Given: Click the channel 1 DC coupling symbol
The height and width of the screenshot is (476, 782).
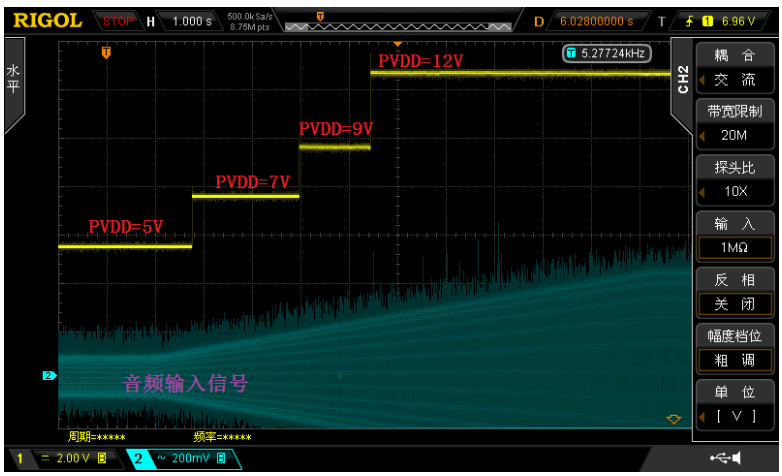Looking at the screenshot, I should [x=45, y=458].
